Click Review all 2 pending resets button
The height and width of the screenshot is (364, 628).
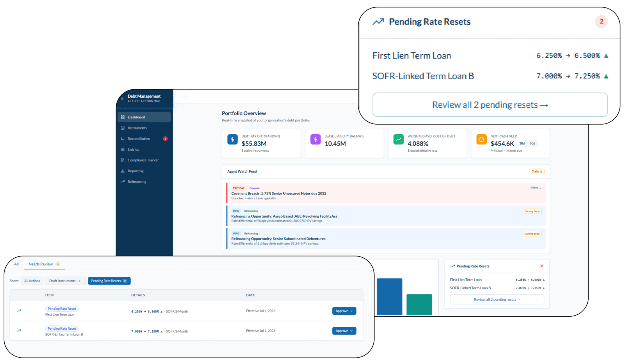490,105
